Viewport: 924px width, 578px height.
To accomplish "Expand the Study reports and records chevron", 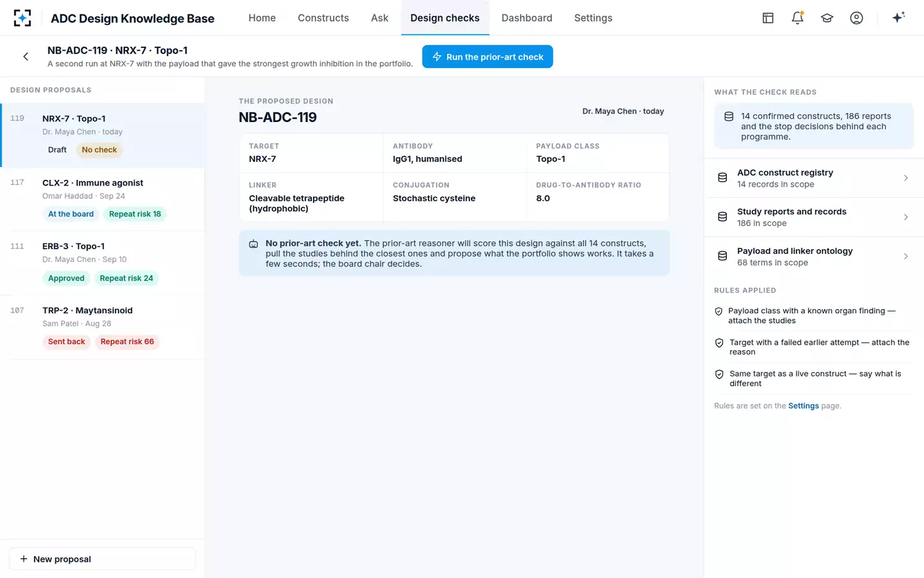I will point(905,217).
